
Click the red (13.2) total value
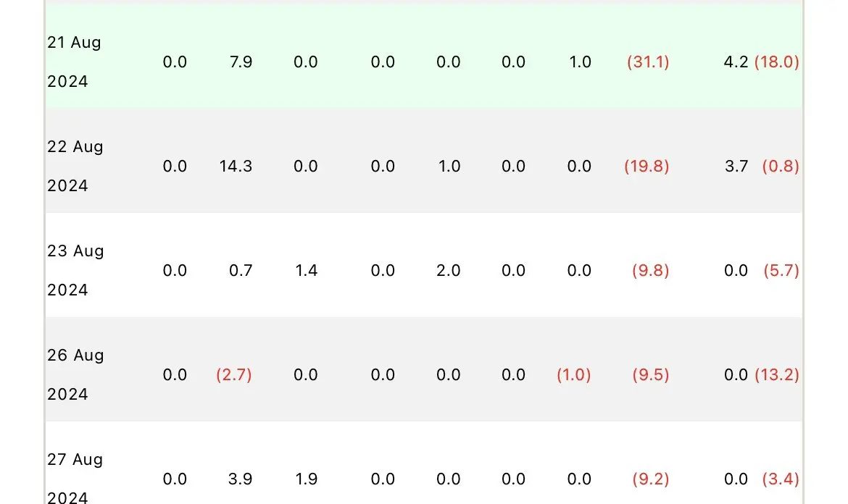777,375
